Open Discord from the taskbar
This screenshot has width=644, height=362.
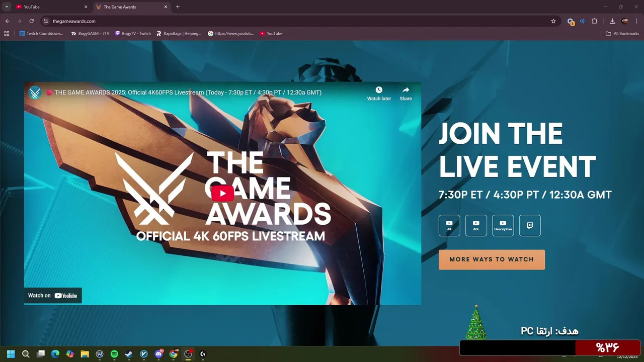click(159, 354)
